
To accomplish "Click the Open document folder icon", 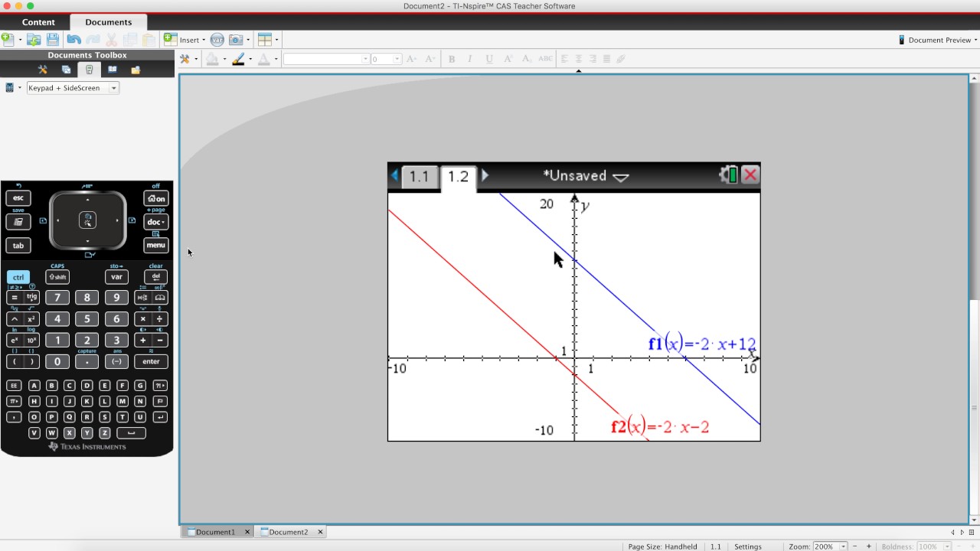I will coord(34,40).
